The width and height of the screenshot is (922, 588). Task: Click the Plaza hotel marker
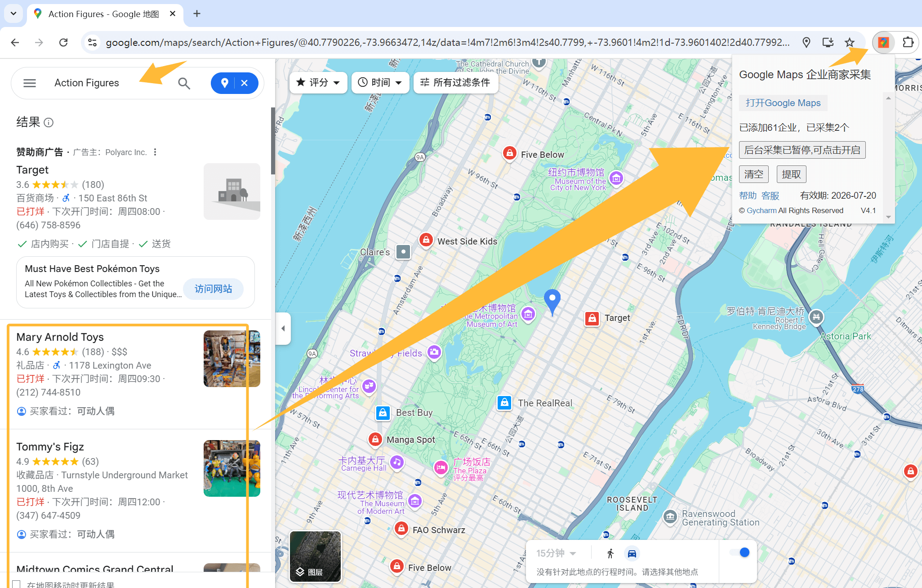441,468
